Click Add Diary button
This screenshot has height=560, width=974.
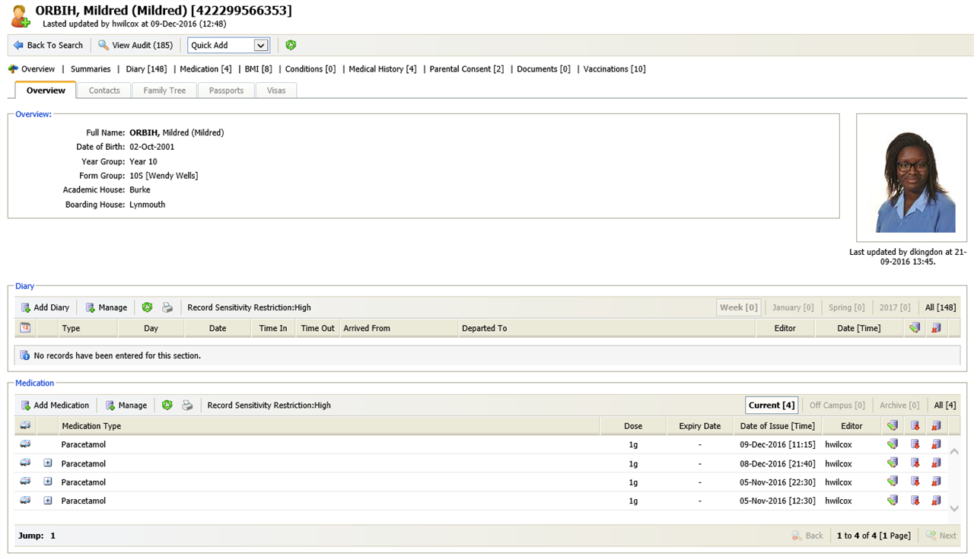(x=45, y=307)
